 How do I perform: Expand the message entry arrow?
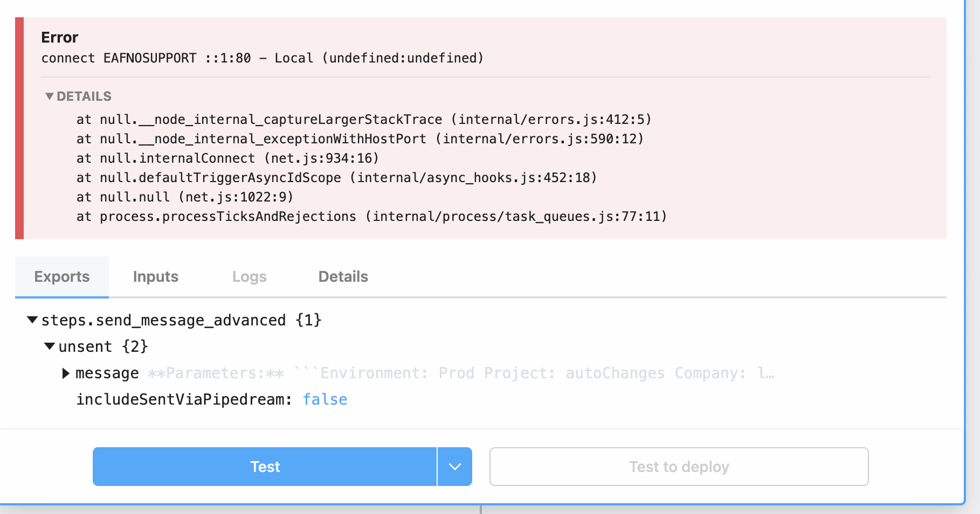click(66, 373)
